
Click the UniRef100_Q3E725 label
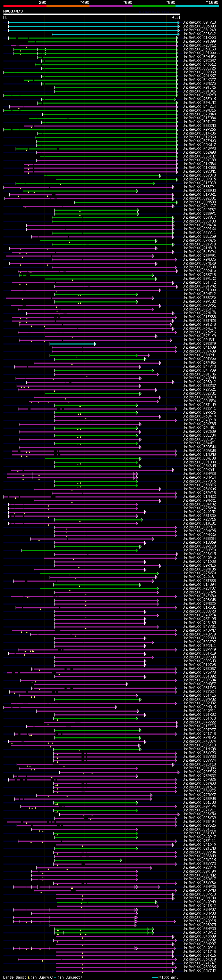[199, 68]
